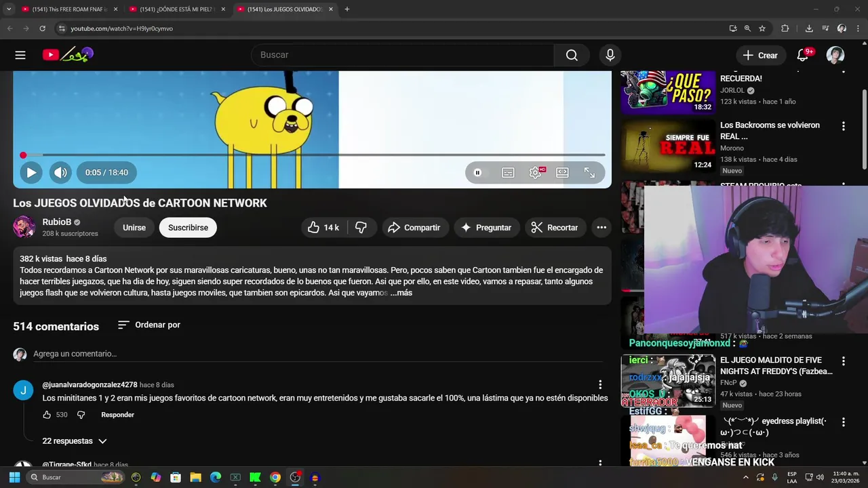Open the YouTube account avatar menu
This screenshot has height=488, width=868.
pos(835,55)
